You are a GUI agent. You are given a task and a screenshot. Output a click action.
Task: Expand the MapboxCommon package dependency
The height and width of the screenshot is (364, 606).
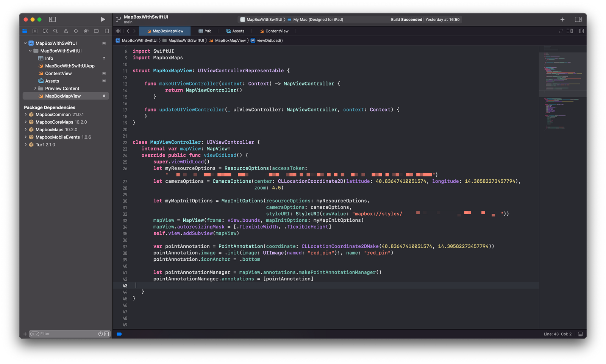point(25,114)
